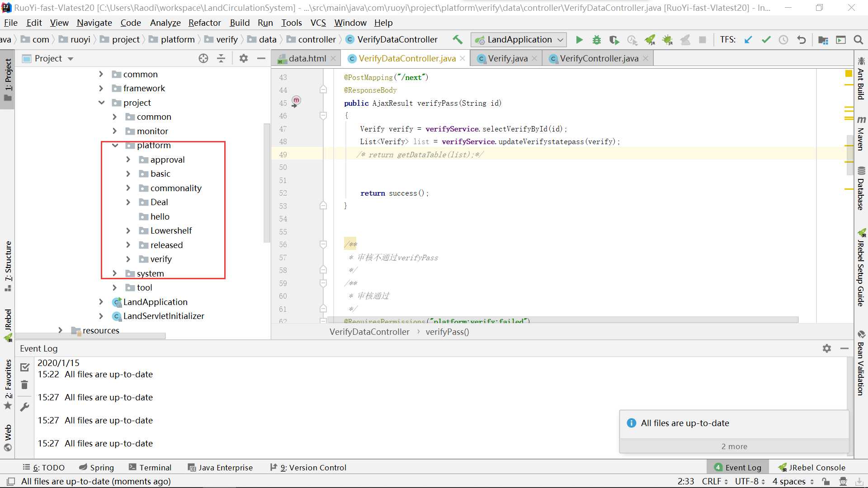This screenshot has height=488, width=868.
Task: Open Event Log gear options
Action: pyautogui.click(x=827, y=348)
